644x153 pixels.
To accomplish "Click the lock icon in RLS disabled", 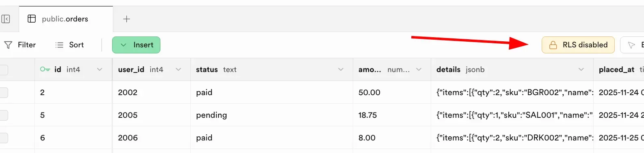I will point(553,45).
